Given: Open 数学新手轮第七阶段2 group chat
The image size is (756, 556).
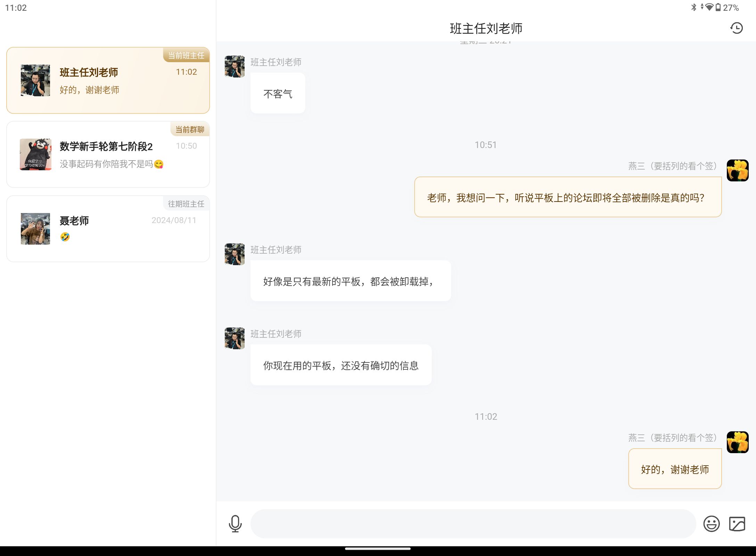Looking at the screenshot, I should [108, 155].
